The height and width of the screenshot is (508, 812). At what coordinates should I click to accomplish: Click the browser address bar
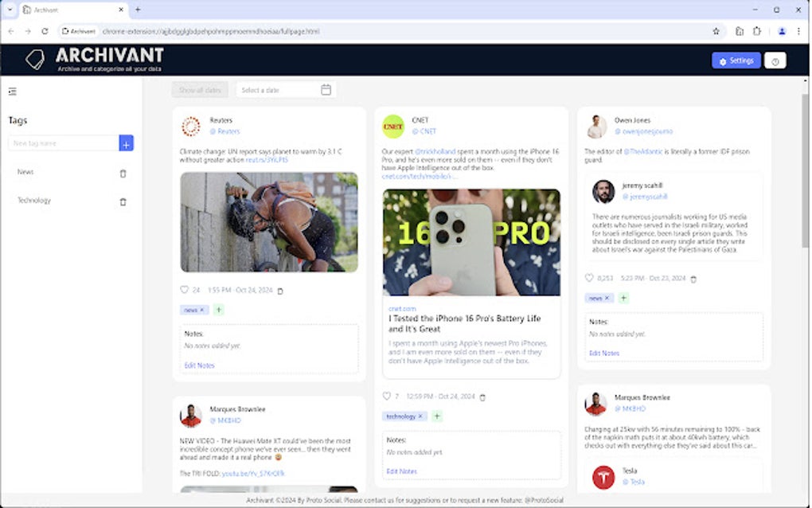(x=391, y=32)
